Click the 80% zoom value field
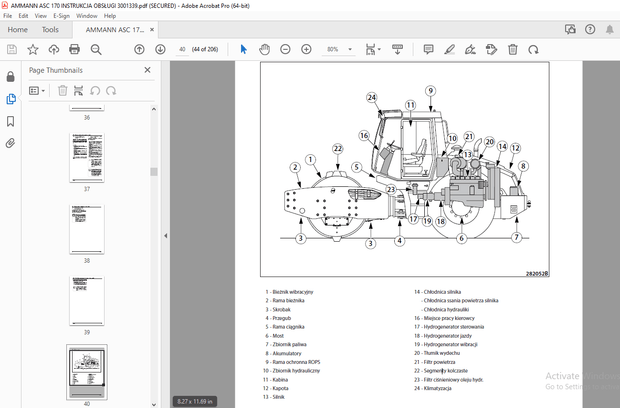The image size is (620, 408). pos(333,49)
